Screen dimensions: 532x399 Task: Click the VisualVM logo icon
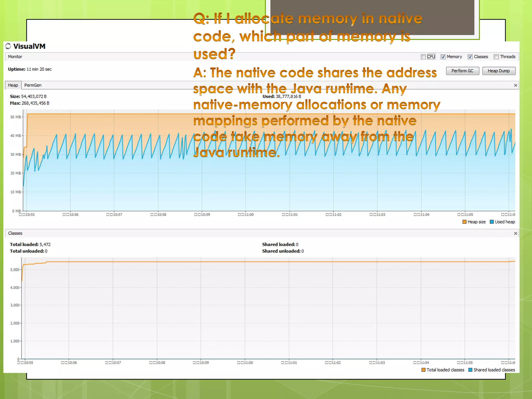[8, 46]
